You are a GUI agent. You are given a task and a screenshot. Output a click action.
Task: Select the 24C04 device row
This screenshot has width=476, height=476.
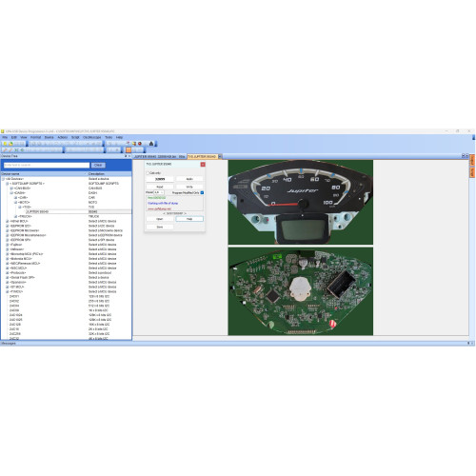pyautogui.click(x=14, y=306)
